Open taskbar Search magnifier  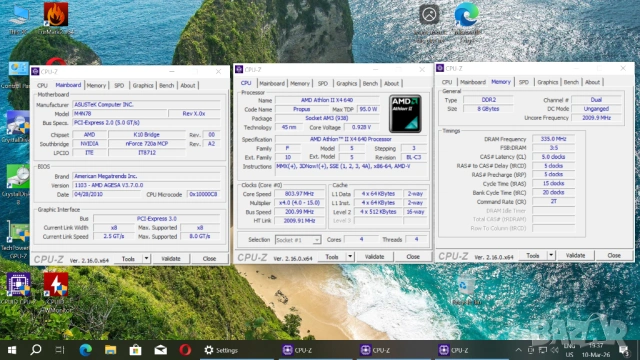36,350
